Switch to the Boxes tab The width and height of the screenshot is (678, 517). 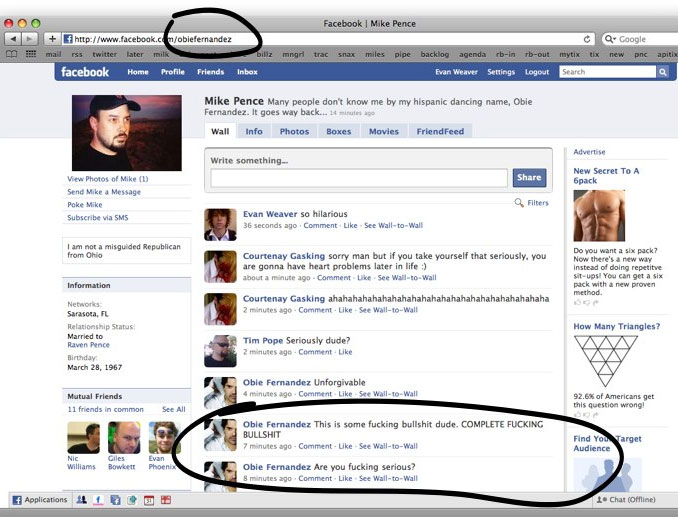339,131
